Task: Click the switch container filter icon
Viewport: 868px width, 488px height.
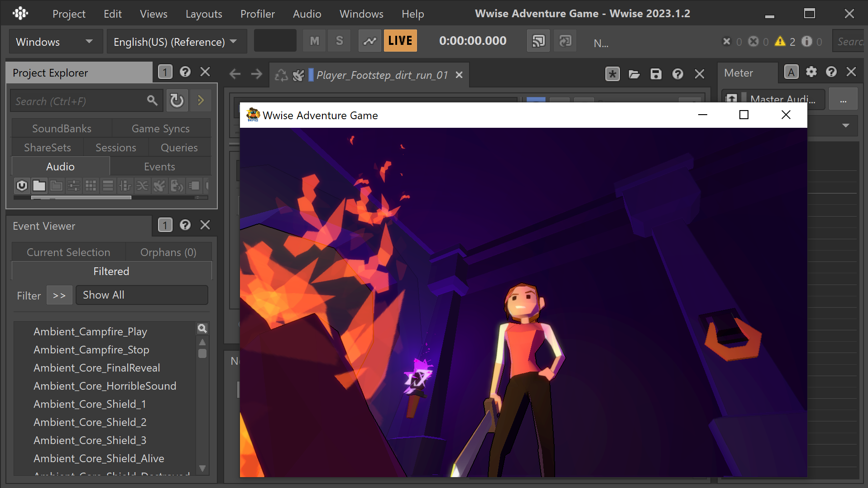Action: point(125,186)
